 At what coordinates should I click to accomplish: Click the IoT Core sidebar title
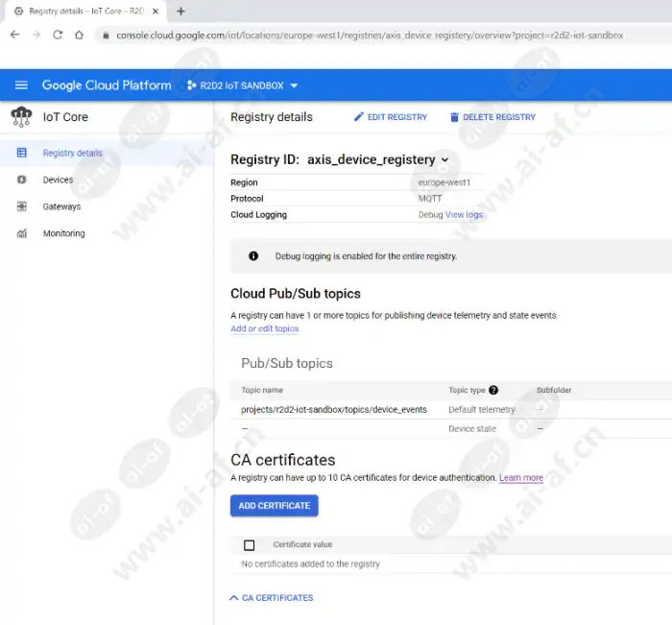click(65, 117)
